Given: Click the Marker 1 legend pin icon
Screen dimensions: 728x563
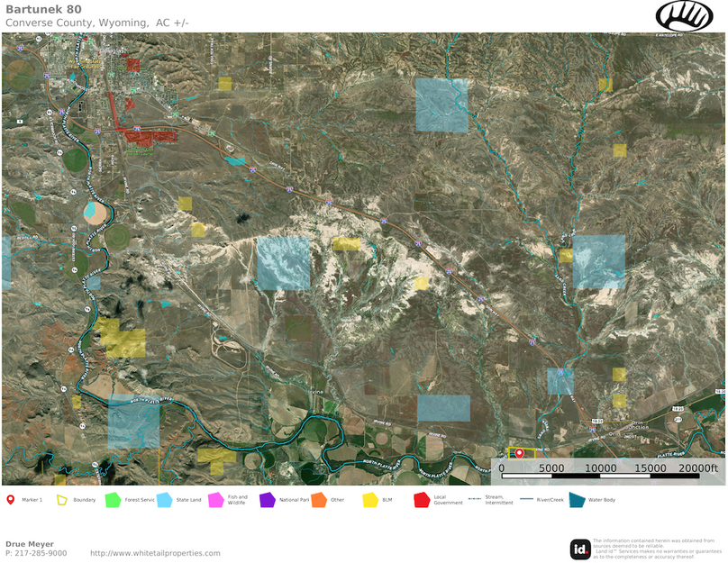Looking at the screenshot, I should point(10,499).
